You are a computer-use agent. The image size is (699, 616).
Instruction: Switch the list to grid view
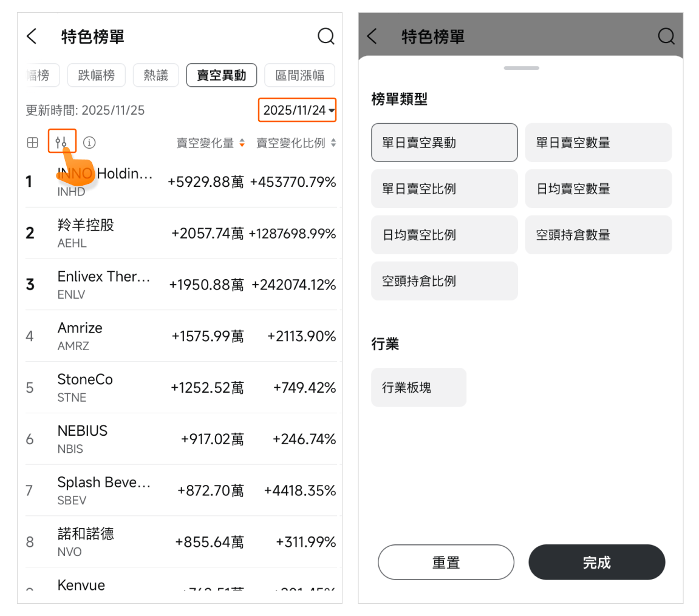coord(33,143)
